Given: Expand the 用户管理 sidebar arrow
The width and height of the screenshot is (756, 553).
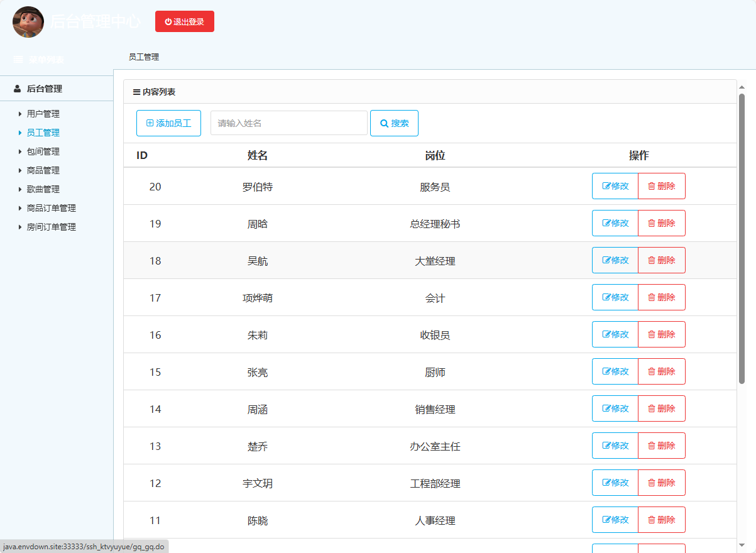Looking at the screenshot, I should click(x=19, y=114).
